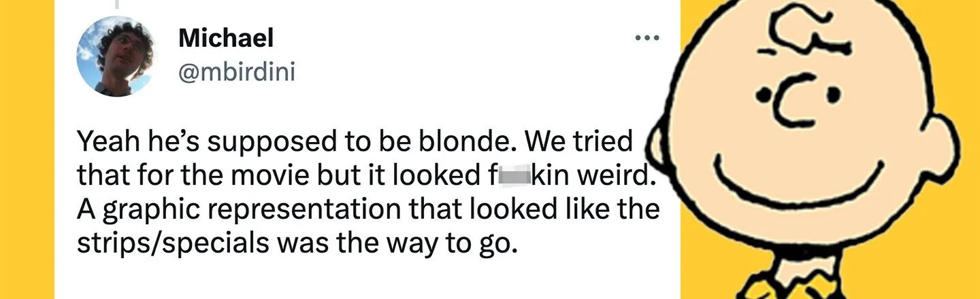Open the three-dot more options menu

[x=647, y=38]
